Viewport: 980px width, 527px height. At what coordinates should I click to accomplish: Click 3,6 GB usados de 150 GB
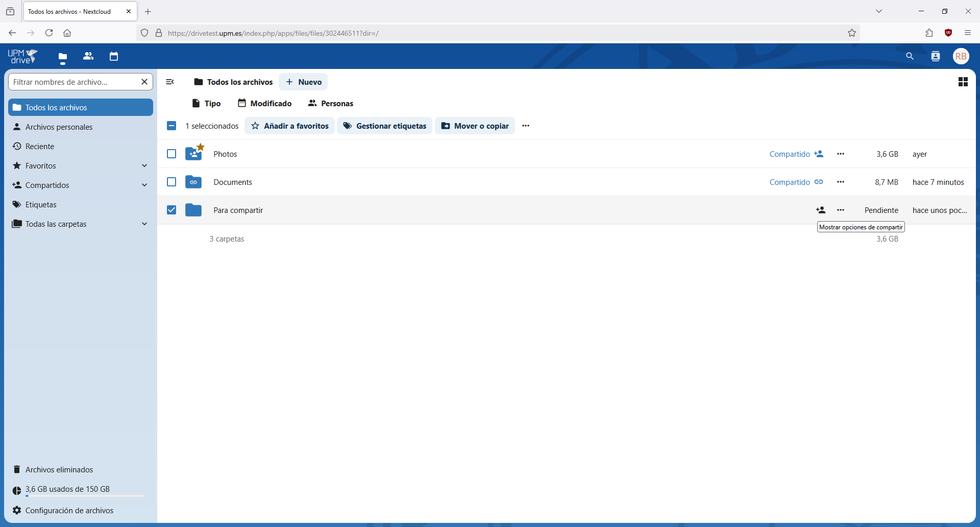click(x=67, y=489)
